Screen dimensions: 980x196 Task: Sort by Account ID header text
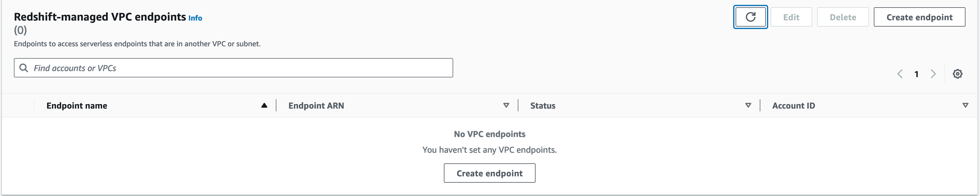pyautogui.click(x=794, y=106)
